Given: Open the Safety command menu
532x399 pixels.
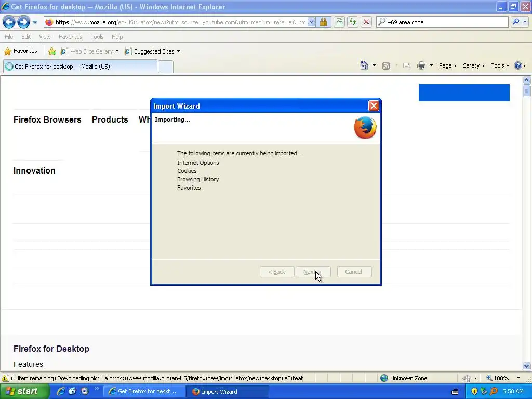Looking at the screenshot, I should [474, 65].
